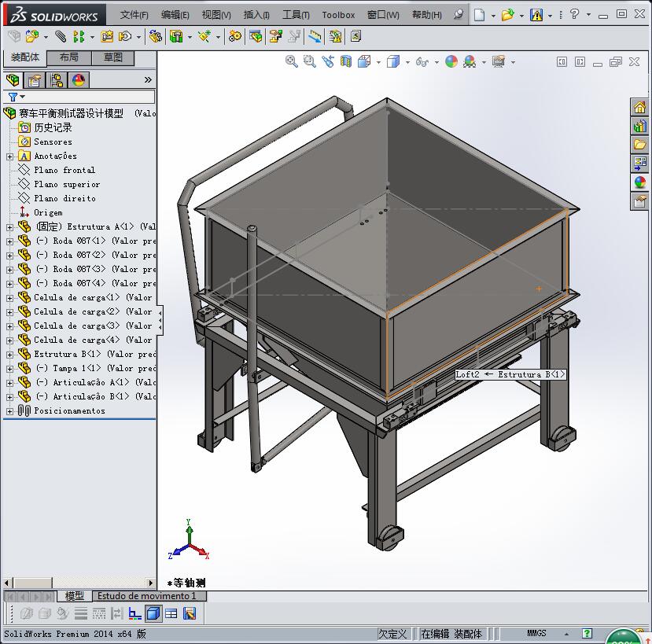Click the Reference Geometry icon

[204, 37]
